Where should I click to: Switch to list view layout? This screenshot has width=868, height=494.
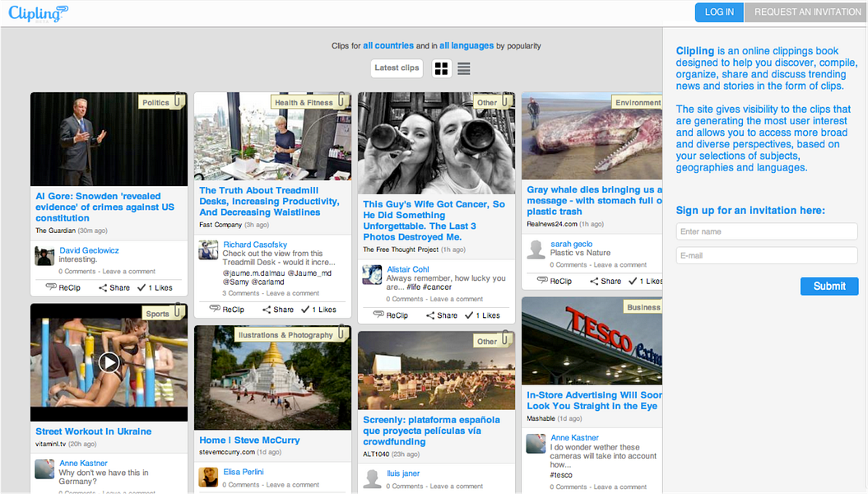click(x=464, y=68)
